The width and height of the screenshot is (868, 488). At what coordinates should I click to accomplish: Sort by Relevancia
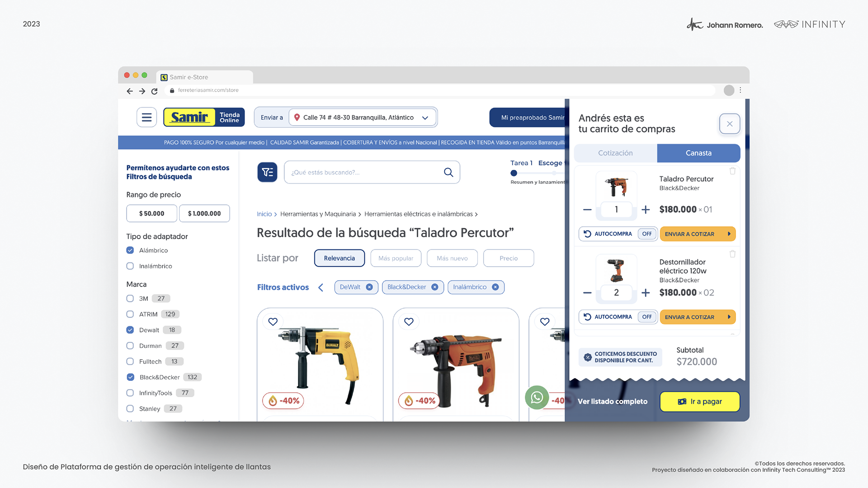pyautogui.click(x=340, y=258)
